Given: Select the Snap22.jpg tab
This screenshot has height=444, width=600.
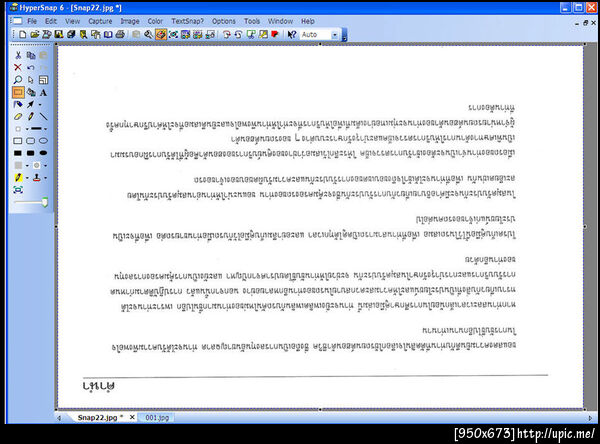Looking at the screenshot, I should point(98,418).
